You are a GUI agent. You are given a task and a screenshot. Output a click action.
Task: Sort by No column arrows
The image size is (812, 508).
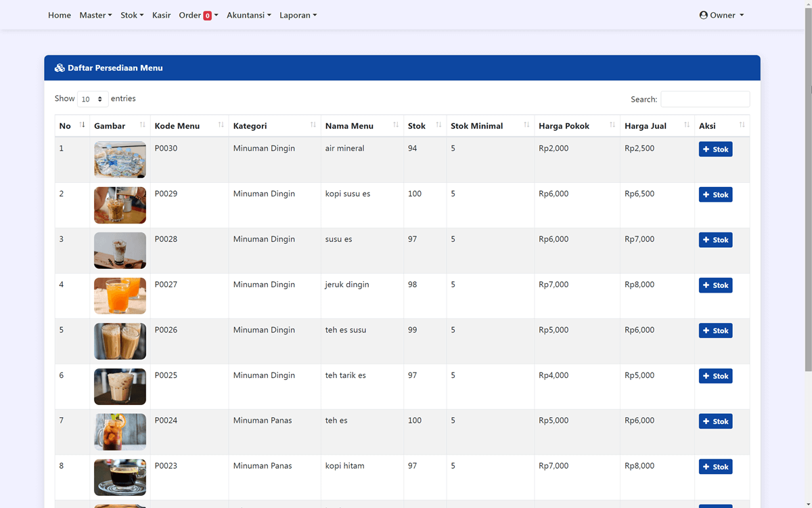83,125
